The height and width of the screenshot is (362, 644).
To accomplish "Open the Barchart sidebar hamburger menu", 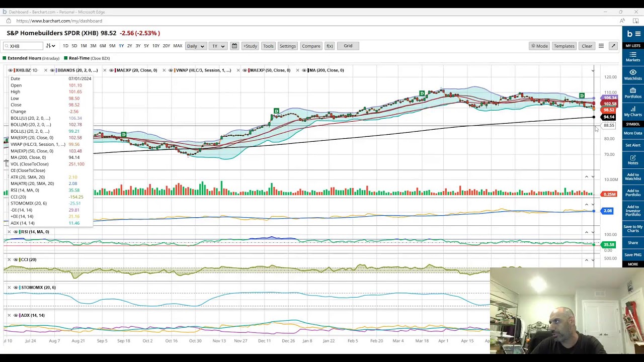I will [638, 34].
